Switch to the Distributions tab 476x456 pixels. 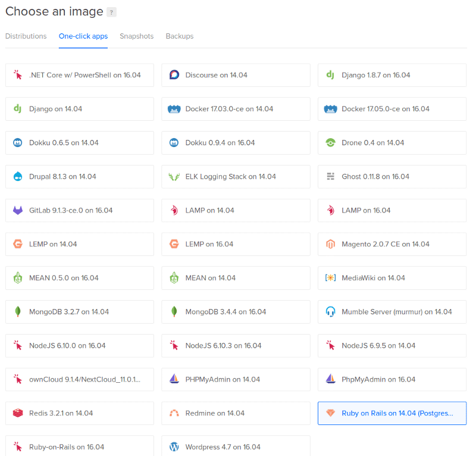[x=26, y=36]
